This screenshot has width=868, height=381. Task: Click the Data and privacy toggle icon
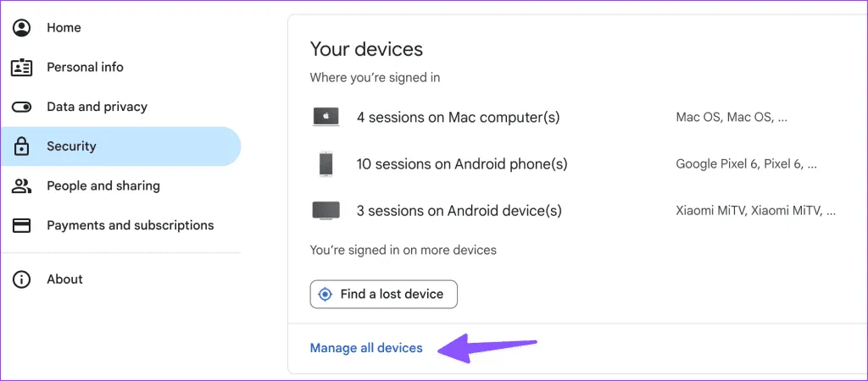[22, 108]
